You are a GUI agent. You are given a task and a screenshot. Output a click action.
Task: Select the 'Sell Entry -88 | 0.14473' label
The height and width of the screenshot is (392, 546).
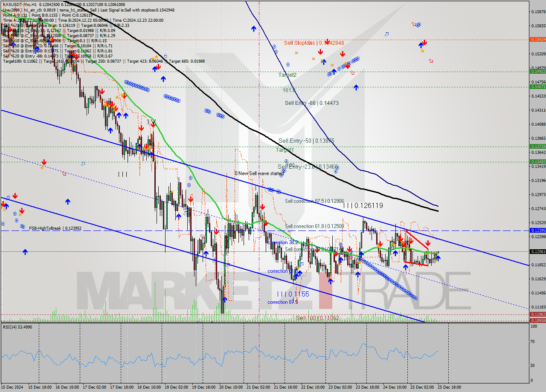point(312,103)
